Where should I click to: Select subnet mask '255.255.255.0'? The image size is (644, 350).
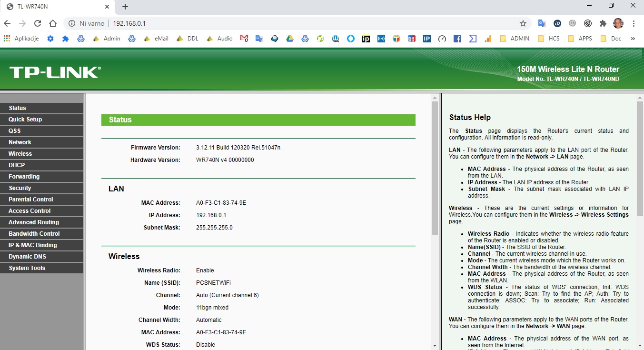pyautogui.click(x=214, y=228)
